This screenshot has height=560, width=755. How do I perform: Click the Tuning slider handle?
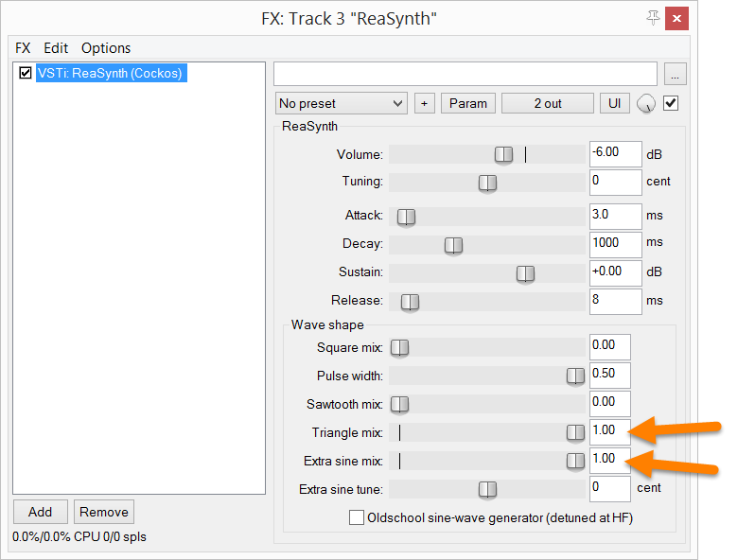click(487, 183)
